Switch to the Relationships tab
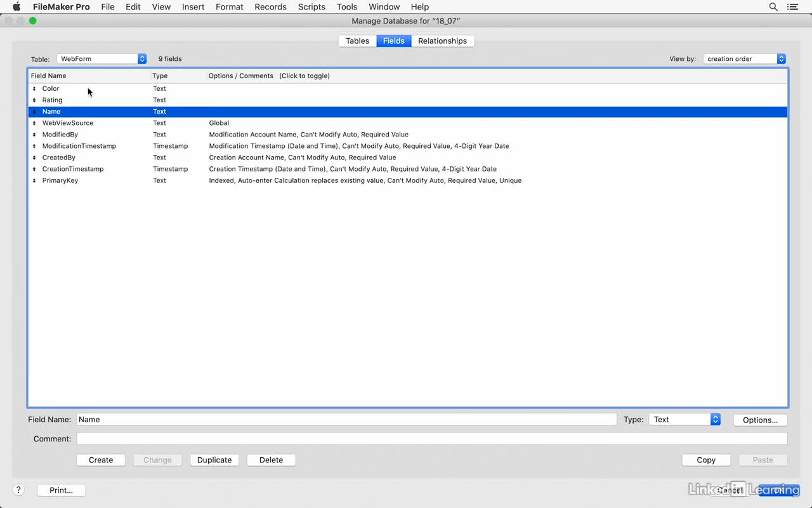This screenshot has height=508, width=812. pyautogui.click(x=442, y=41)
